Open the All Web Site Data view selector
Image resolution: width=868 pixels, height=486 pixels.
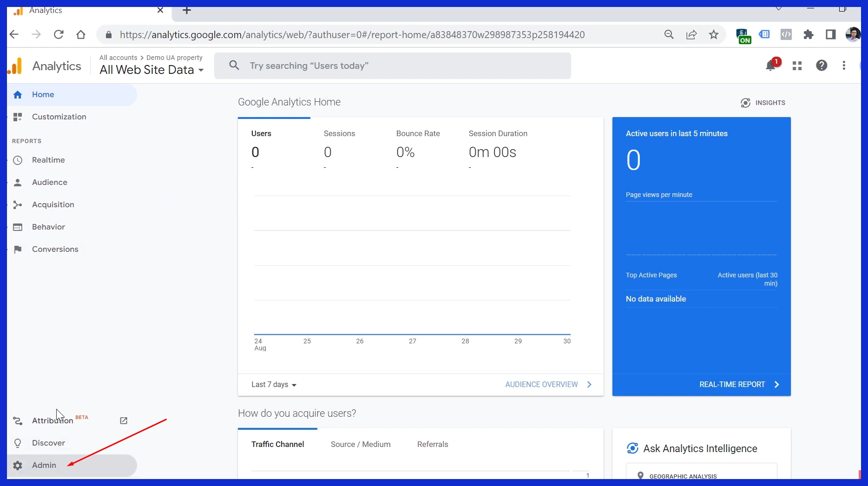(151, 70)
